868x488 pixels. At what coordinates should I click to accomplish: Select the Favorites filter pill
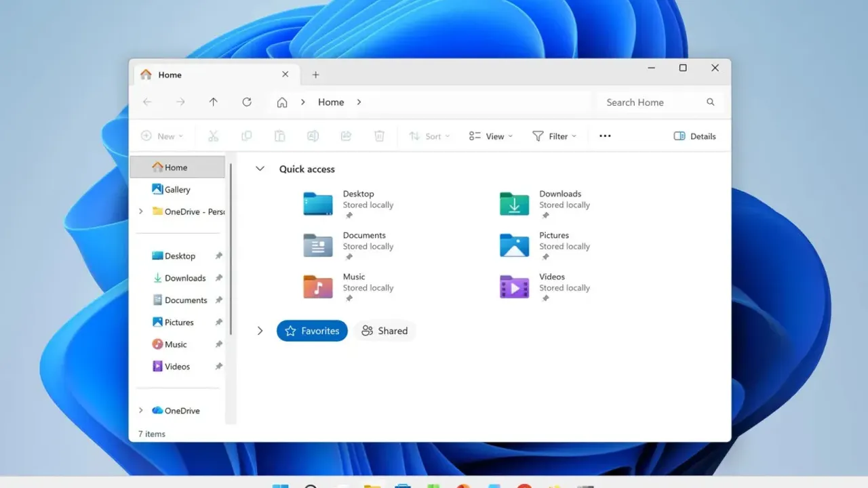click(x=312, y=331)
